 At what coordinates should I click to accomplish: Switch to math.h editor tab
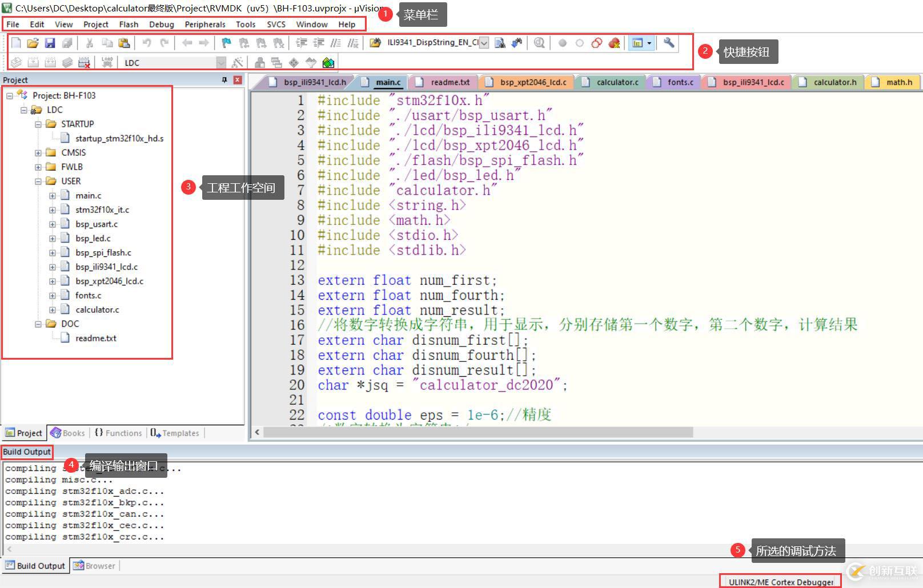[893, 82]
